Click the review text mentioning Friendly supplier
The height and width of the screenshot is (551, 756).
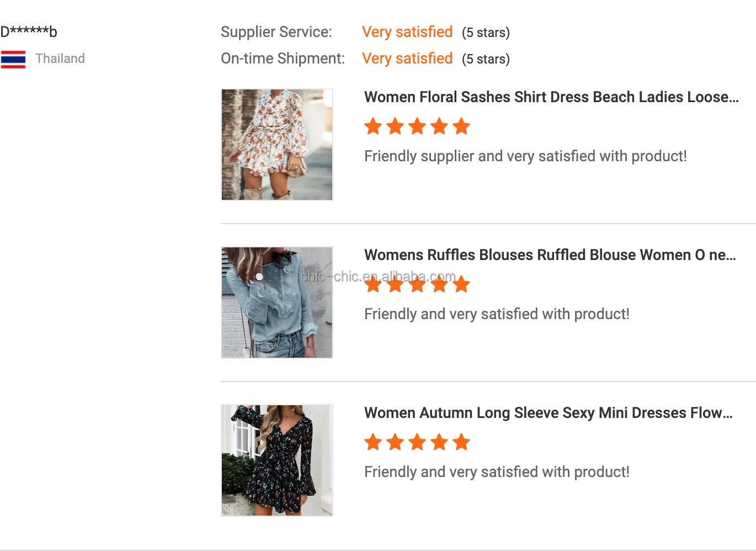[525, 156]
